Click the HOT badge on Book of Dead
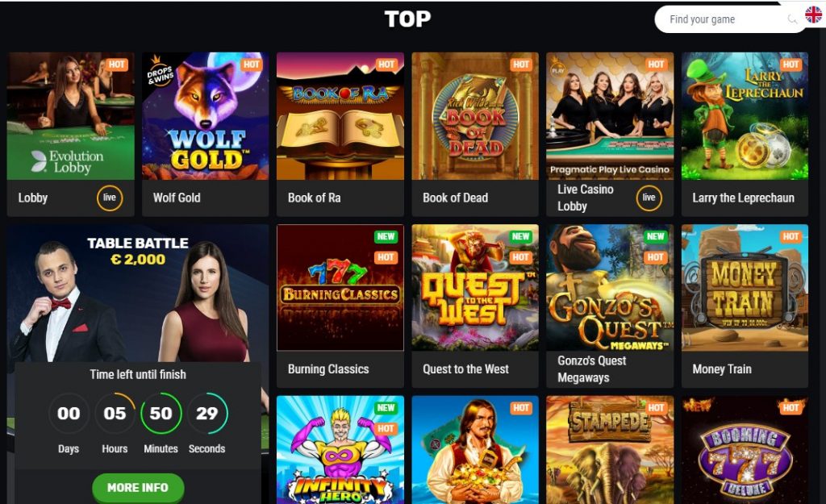Screen dimensions: 826x504 (521, 65)
